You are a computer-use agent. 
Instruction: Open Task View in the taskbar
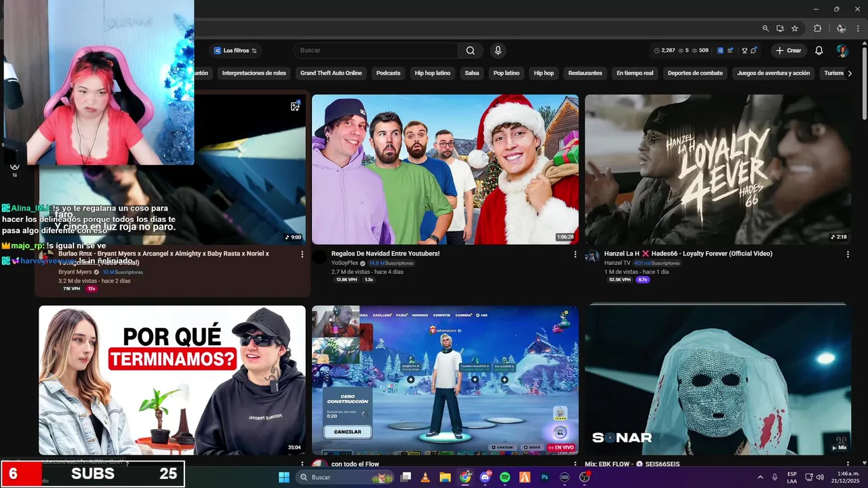point(406,477)
